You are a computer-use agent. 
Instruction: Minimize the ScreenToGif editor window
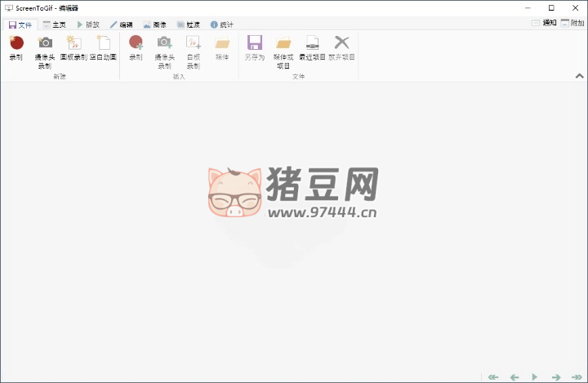pos(528,8)
